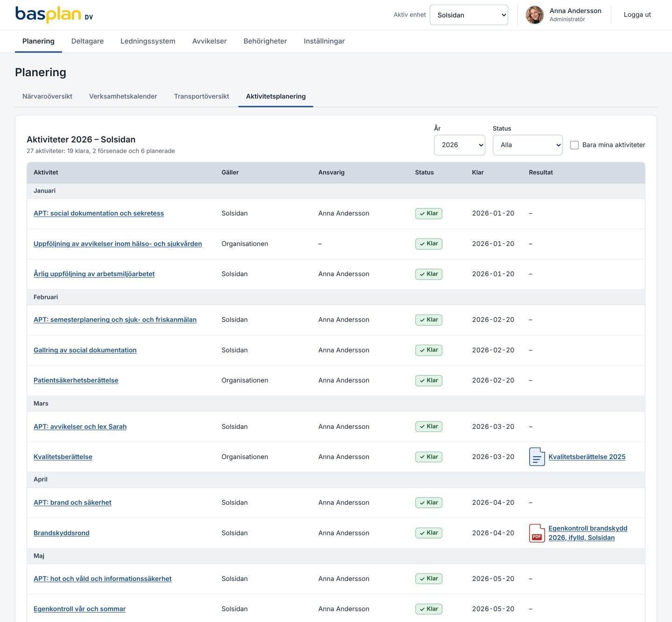This screenshot has height=622, width=672.
Task: Open 'Egenkontroll brandskydd 2026, ifylld, Solsidan' result
Action: (588, 533)
